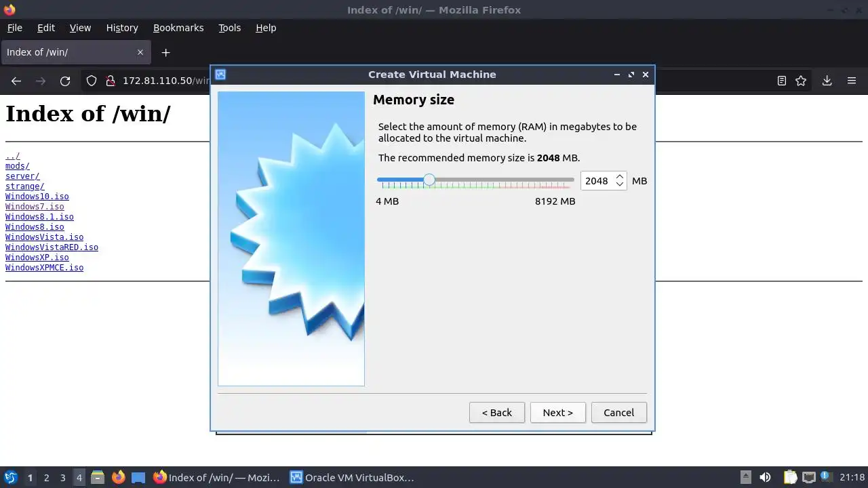Open the Firefox hamburger application menu
Image resolution: width=868 pixels, height=488 pixels.
pyautogui.click(x=852, y=81)
